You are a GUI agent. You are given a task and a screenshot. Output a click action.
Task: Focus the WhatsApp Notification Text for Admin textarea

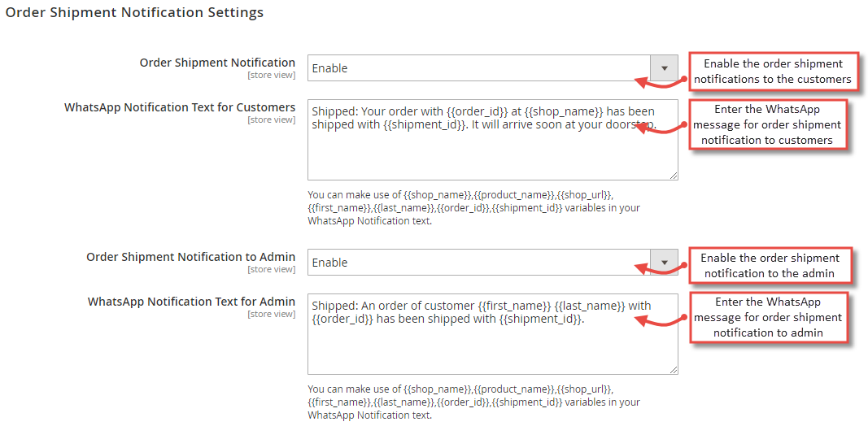tap(493, 334)
